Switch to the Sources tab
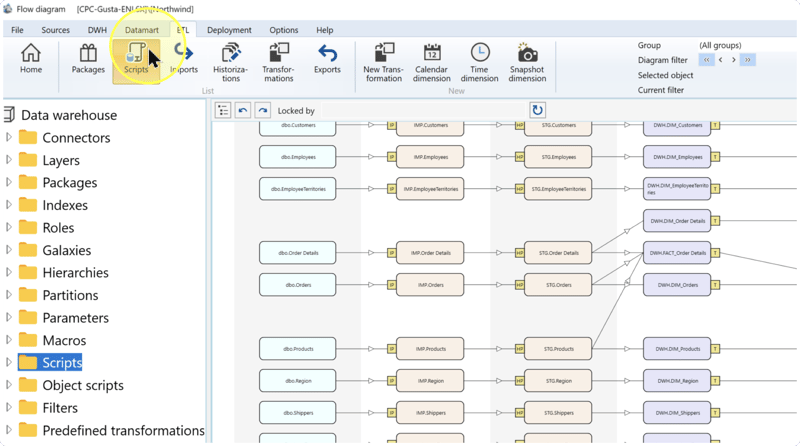800x446 pixels. coord(55,30)
